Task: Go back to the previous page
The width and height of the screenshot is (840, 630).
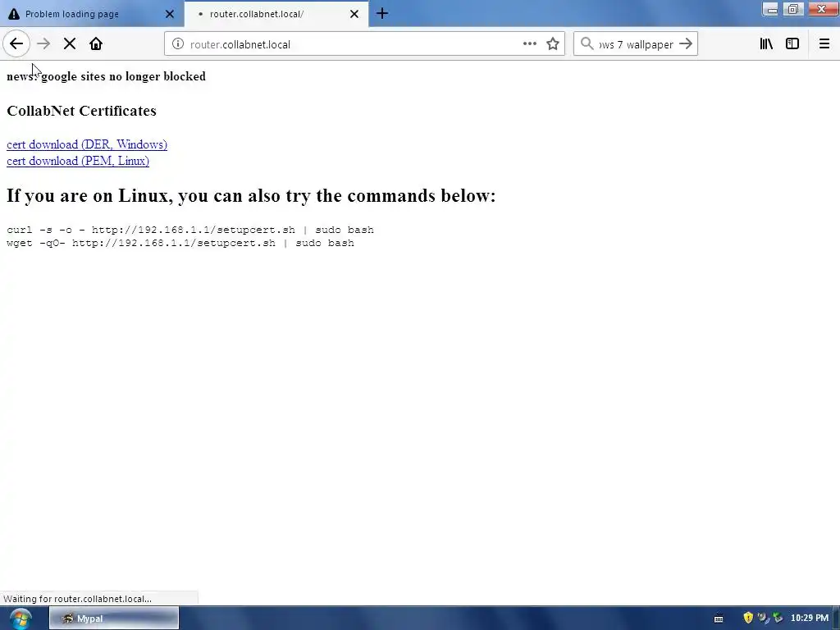Action: point(16,44)
